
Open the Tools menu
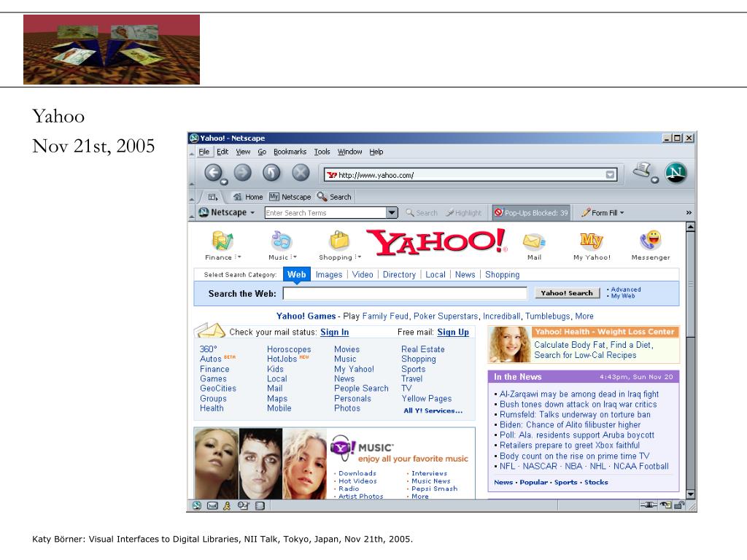(322, 152)
